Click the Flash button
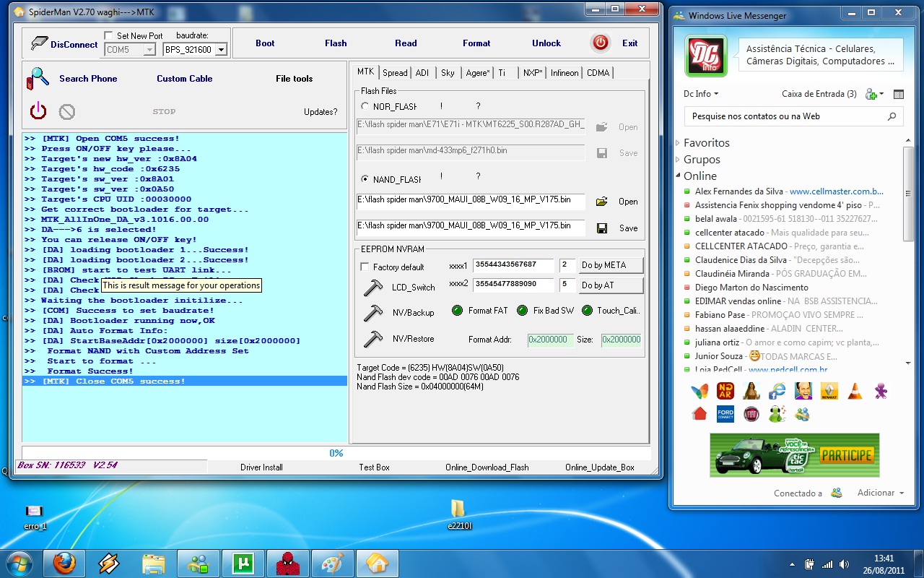 (x=336, y=43)
